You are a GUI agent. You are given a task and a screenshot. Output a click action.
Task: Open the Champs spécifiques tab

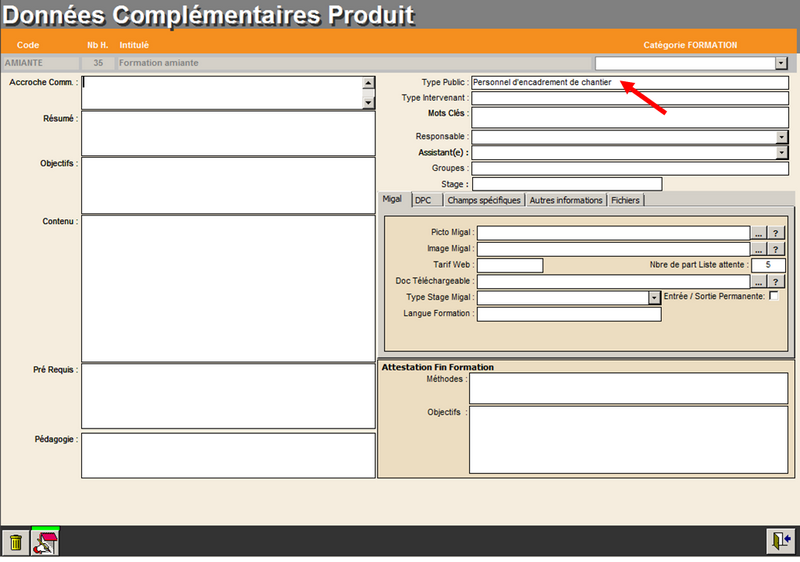pyautogui.click(x=484, y=200)
